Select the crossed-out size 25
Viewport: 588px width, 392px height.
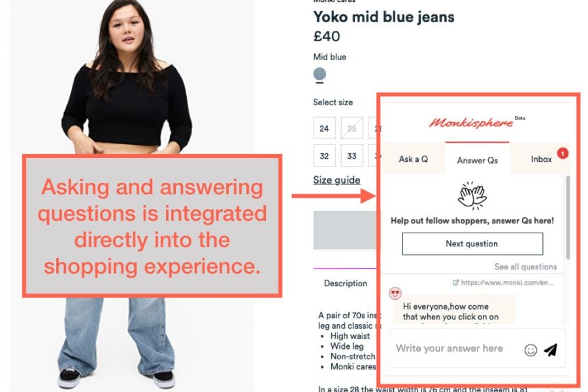[351, 128]
